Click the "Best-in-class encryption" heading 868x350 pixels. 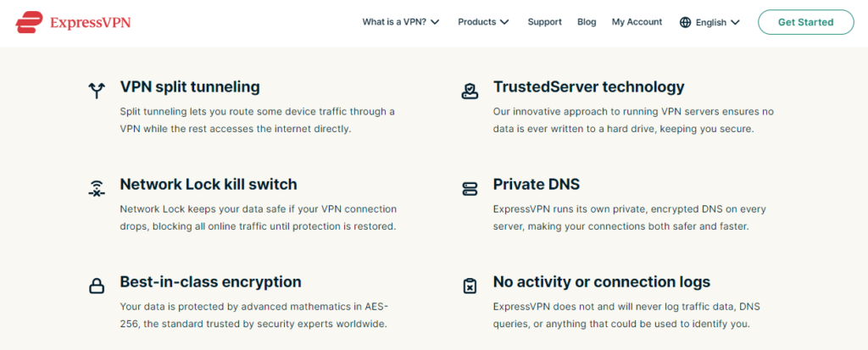[x=210, y=281]
